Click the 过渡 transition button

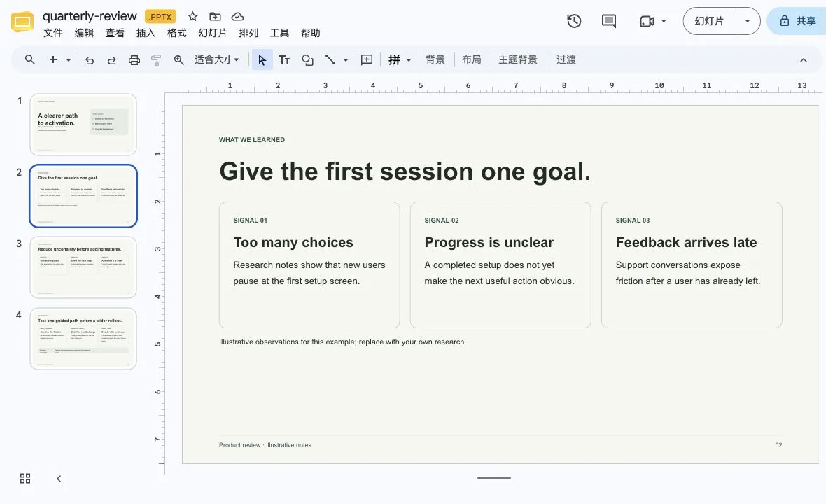point(566,60)
